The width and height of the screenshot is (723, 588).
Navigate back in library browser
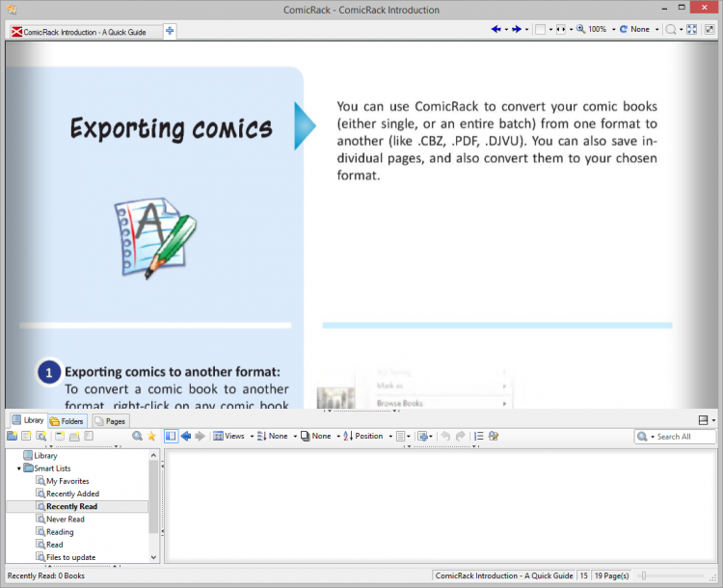(x=186, y=436)
